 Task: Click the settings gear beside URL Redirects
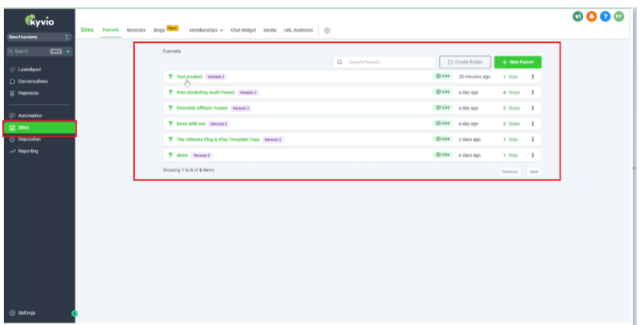[327, 30]
